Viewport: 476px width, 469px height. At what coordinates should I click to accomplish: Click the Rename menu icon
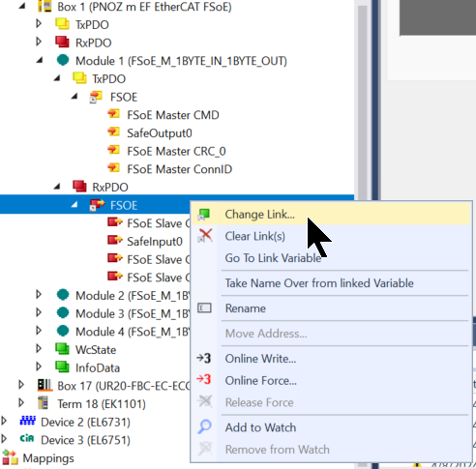click(x=204, y=308)
